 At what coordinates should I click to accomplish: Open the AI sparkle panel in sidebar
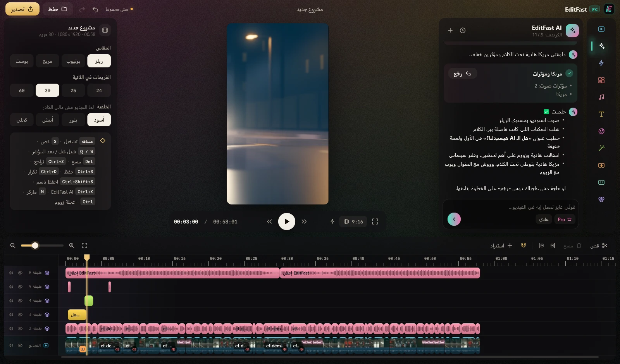(601, 46)
